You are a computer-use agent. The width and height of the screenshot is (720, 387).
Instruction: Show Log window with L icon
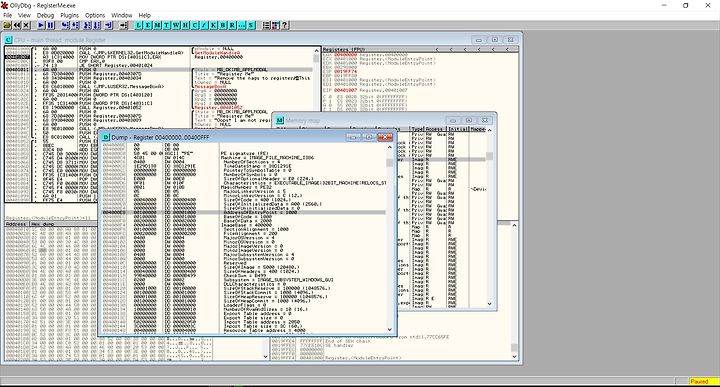click(x=138, y=25)
